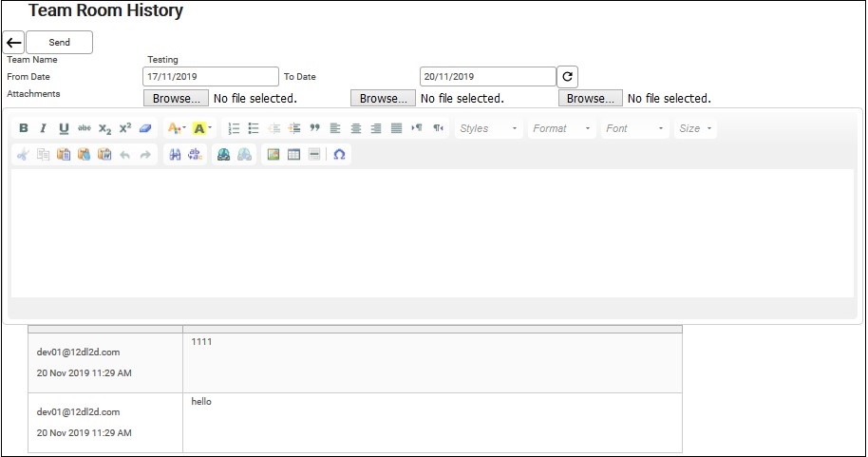This screenshot has height=457, width=868.
Task: Apply block quote formatting
Action: coord(314,128)
